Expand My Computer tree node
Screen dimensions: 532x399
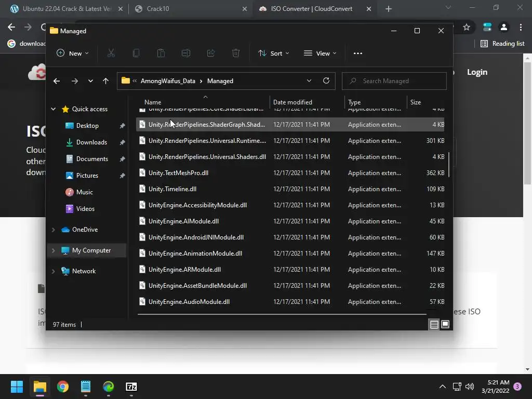click(x=54, y=250)
